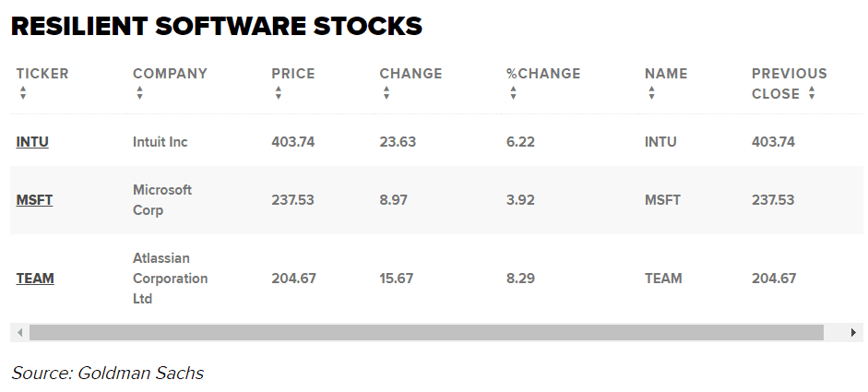Viewport: 868px width, 392px height.
Task: Sort table by Ticker column arrows
Action: [x=23, y=93]
